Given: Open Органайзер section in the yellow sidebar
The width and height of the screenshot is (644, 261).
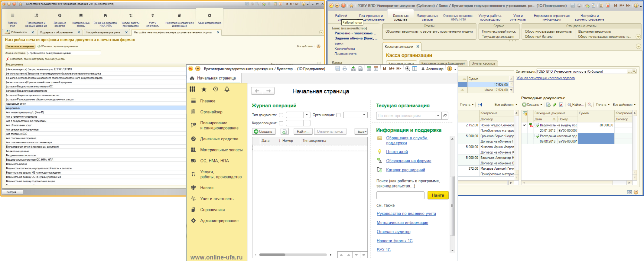Looking at the screenshot, I should click(211, 112).
